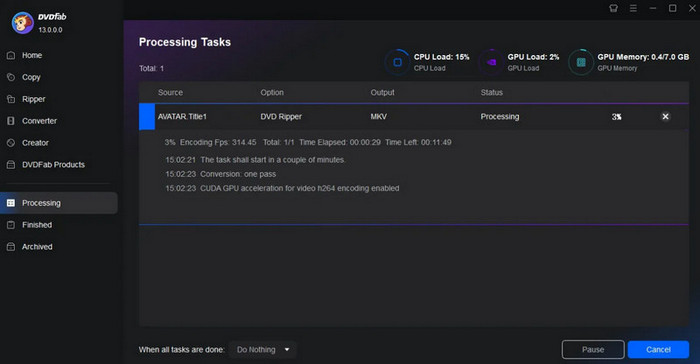Click the Copy module icon
This screenshot has height=364, width=700.
(x=11, y=77)
